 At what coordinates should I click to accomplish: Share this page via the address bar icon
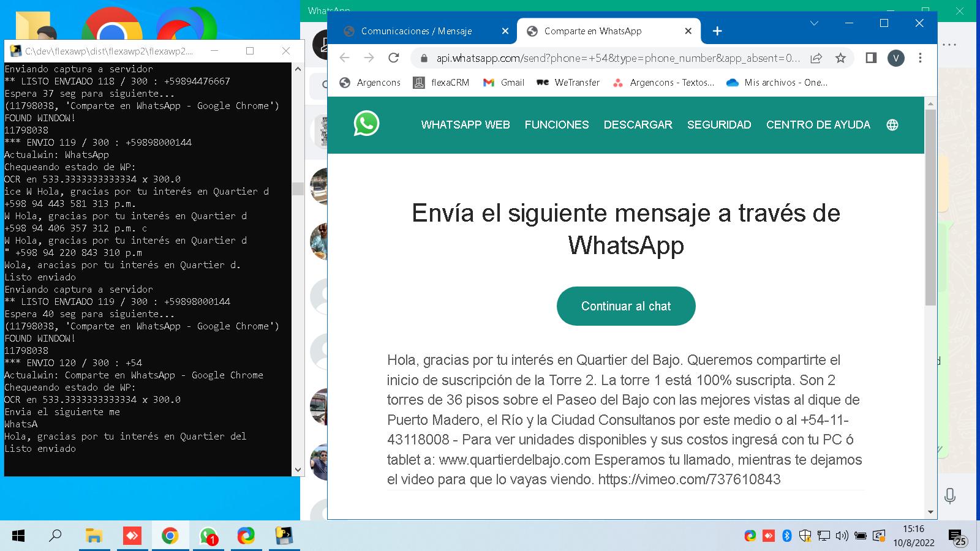816,58
